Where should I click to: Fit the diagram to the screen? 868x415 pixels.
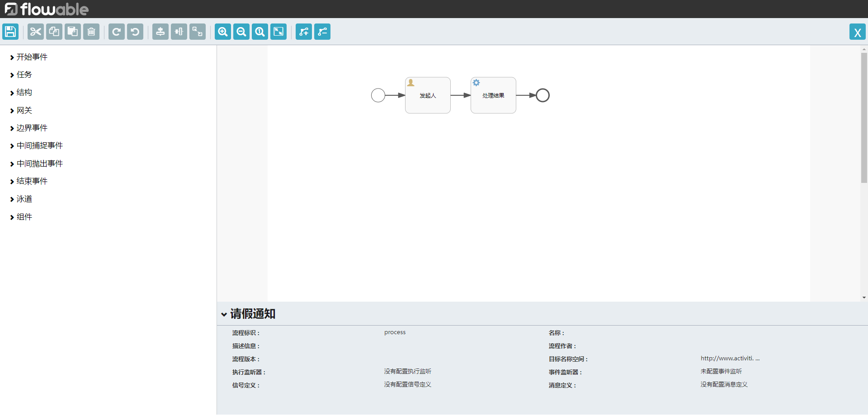coord(278,32)
